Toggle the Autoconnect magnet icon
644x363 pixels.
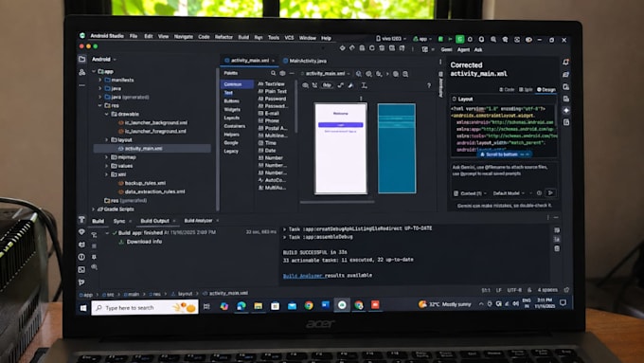[314, 85]
